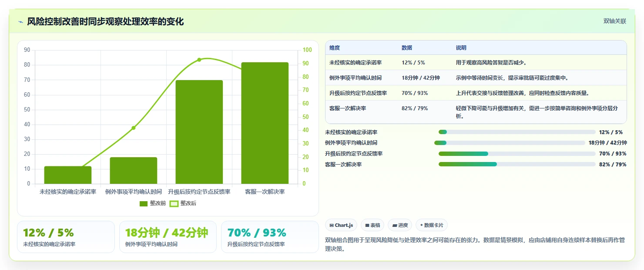
Task: Click the chart bar for 升级后按约定节点反馈率
Action: click(199, 132)
